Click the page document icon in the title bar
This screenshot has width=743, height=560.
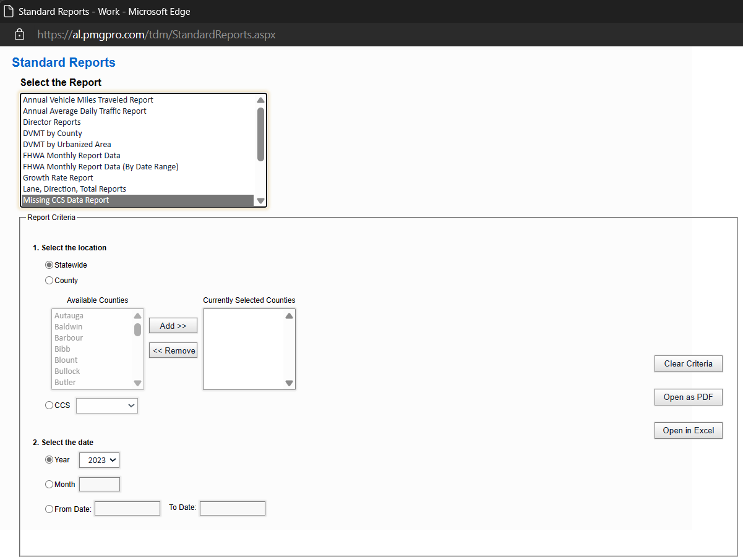coord(9,11)
